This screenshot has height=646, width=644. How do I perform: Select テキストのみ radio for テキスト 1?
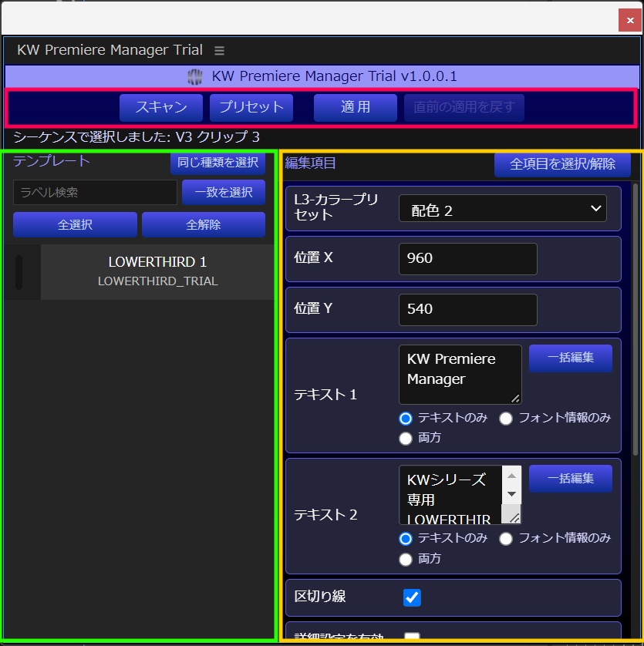click(x=406, y=419)
